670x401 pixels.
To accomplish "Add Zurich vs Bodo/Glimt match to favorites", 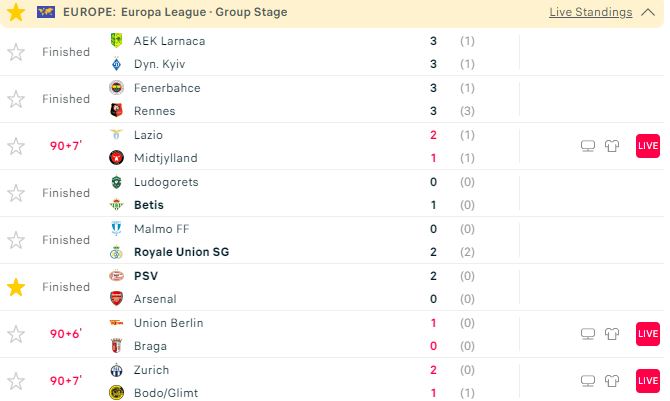I will (15, 381).
